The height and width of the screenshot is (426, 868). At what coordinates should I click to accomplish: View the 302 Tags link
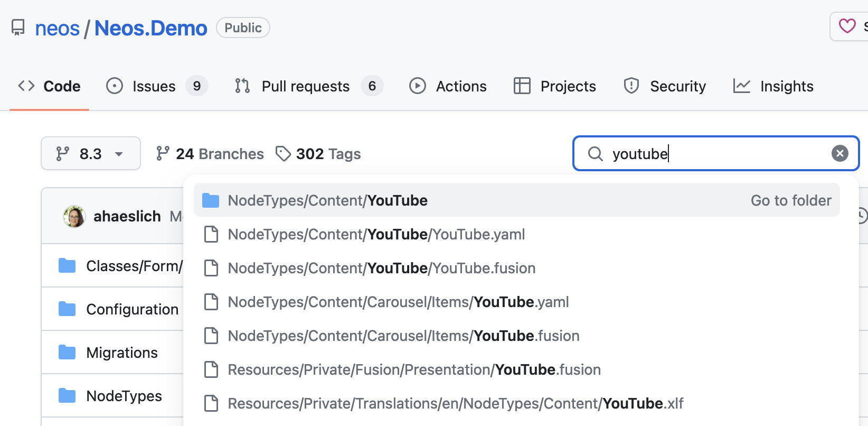(318, 154)
